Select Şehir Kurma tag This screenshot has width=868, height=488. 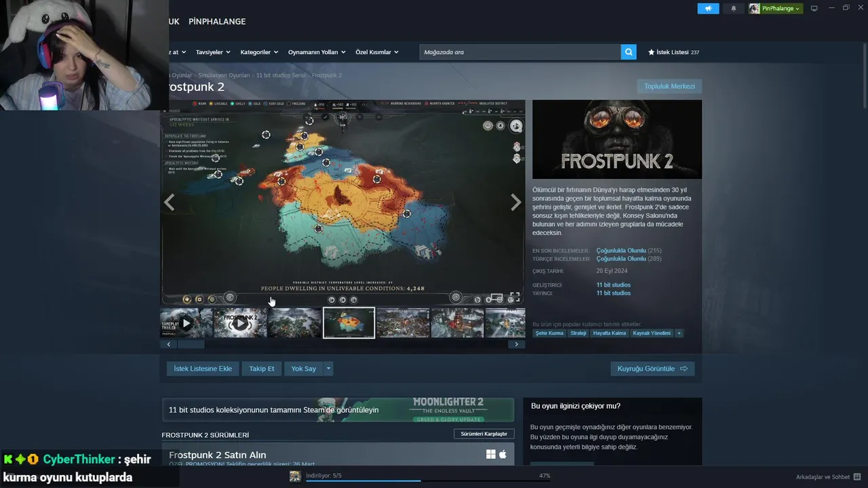pyautogui.click(x=549, y=333)
